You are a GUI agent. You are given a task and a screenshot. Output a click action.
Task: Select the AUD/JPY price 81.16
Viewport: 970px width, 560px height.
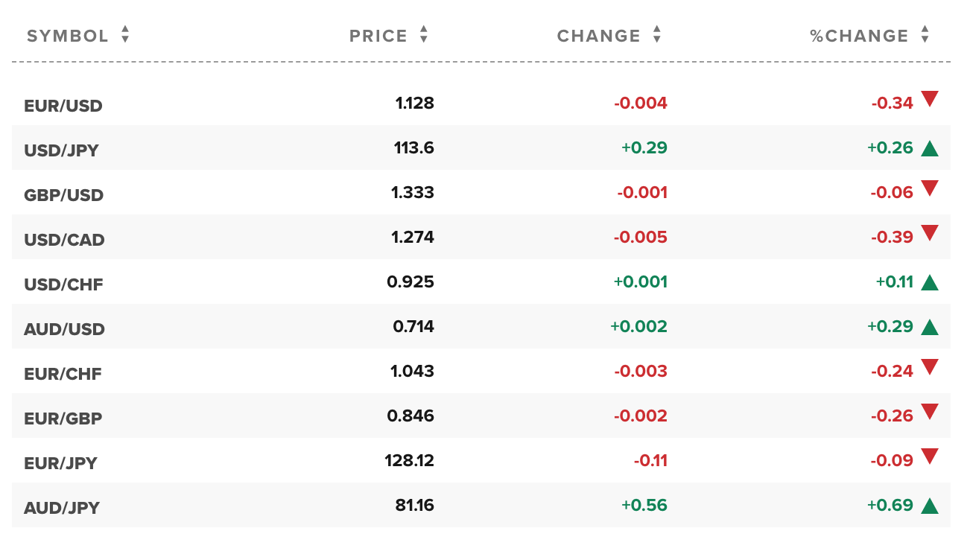click(414, 505)
